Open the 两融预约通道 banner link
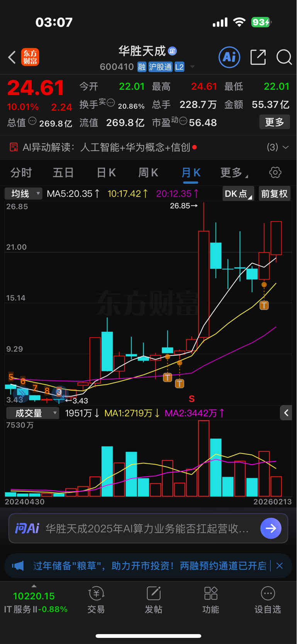 [149, 566]
